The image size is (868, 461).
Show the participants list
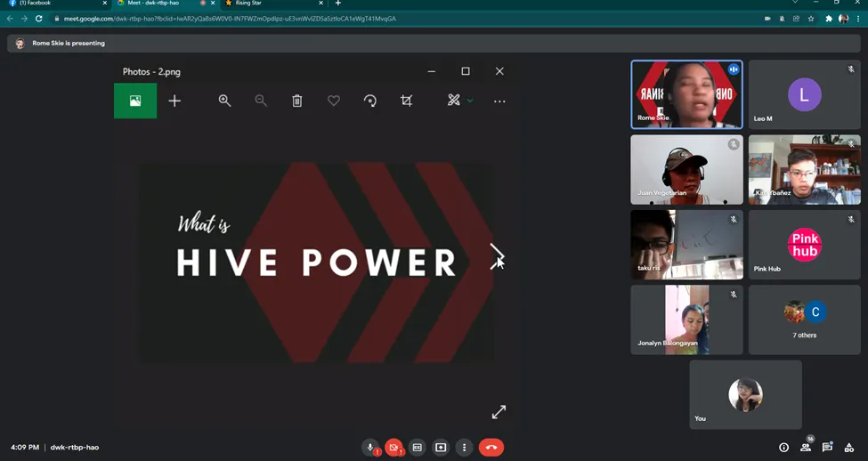click(806, 447)
